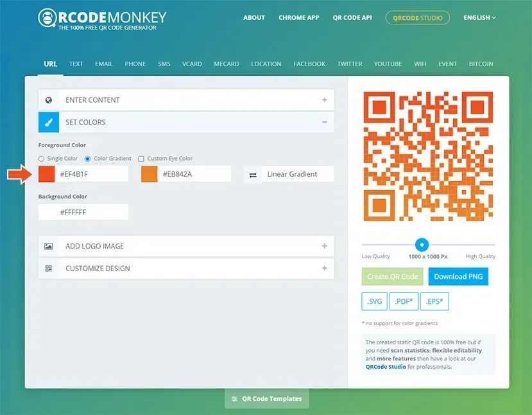The width and height of the screenshot is (532, 415).
Task: Open the English language dropdown
Action: tap(479, 17)
